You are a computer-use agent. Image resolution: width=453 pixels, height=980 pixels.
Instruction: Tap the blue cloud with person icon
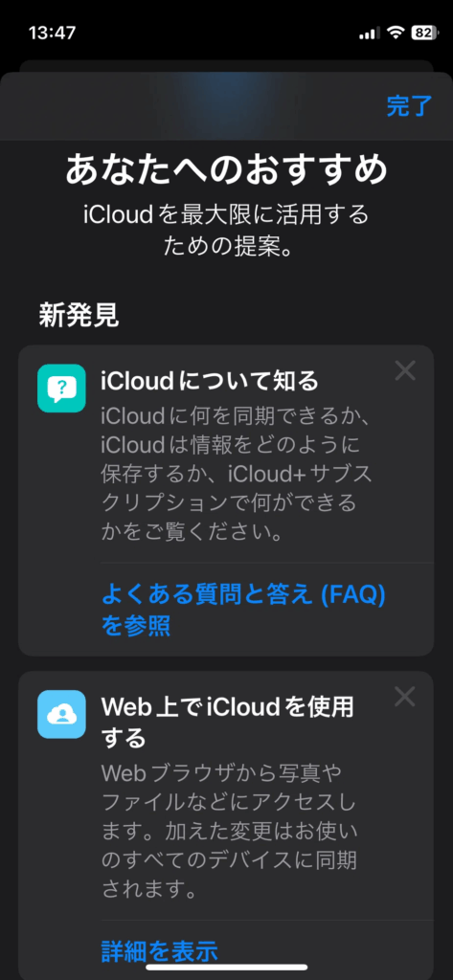tap(61, 714)
